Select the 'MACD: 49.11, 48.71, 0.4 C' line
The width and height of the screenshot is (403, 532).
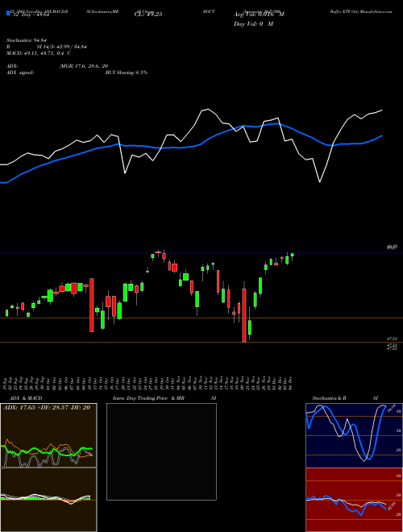39,53
